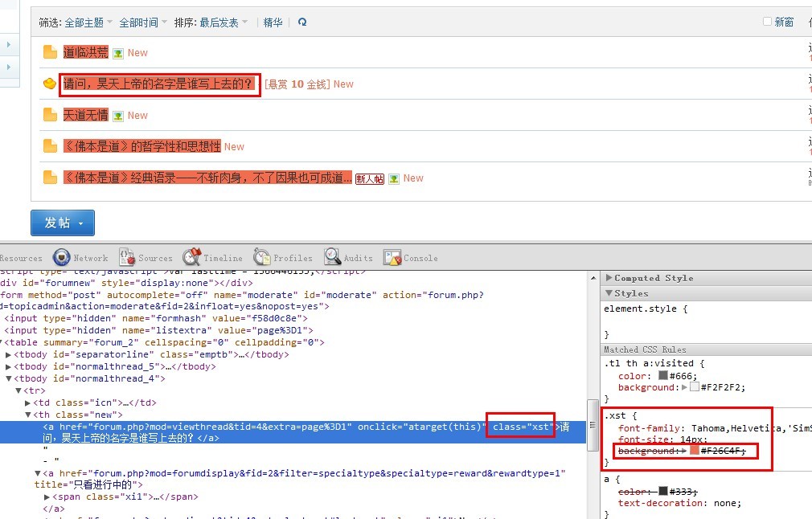Click image attachment icon next to 天道无情

118,116
